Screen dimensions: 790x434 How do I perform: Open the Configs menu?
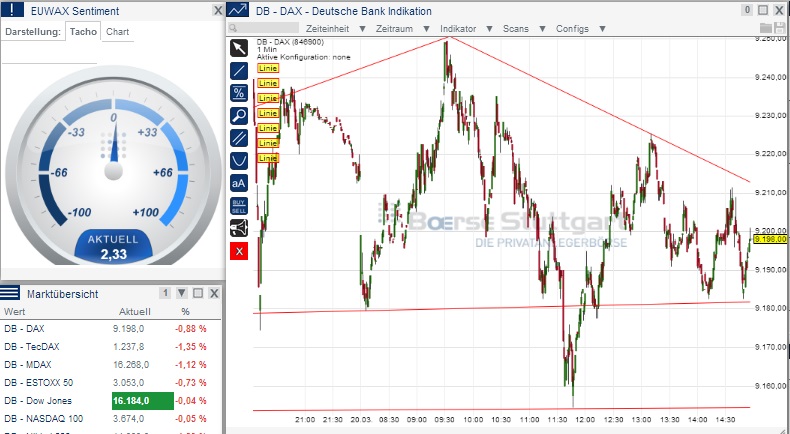pyautogui.click(x=572, y=29)
